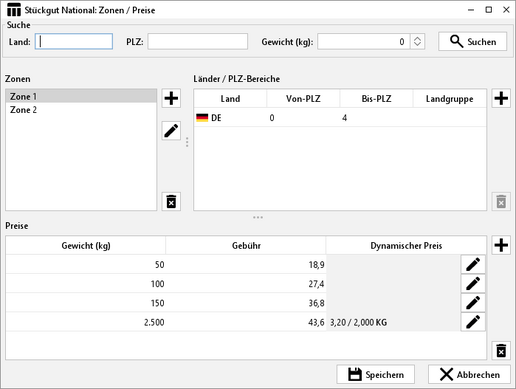
Task: Select Zone 1 in the Zonen list
Action: (81, 96)
